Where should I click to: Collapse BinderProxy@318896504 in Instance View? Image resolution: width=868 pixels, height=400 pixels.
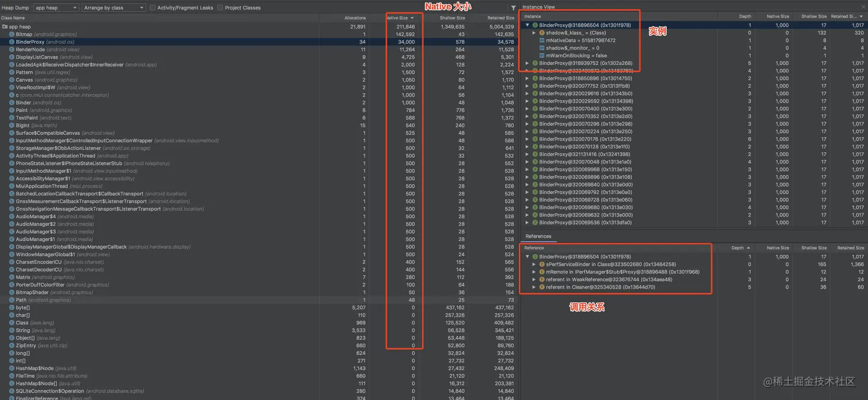pyautogui.click(x=528, y=25)
